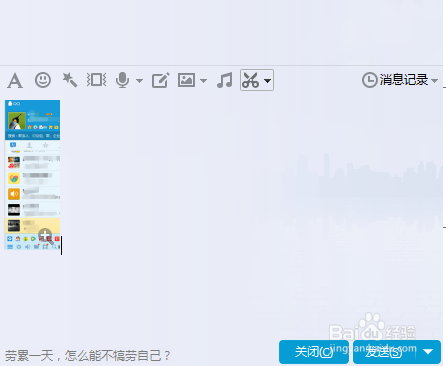Select the scissors screenshot tool
The image size is (446, 366).
251,80
